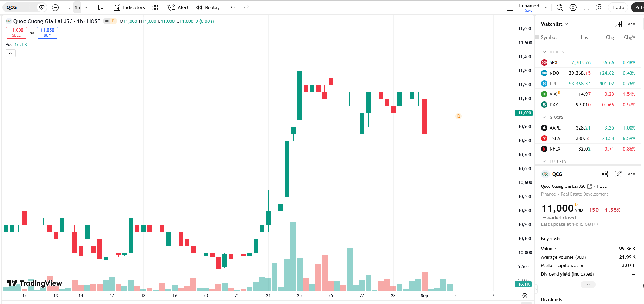Create a new Alert
Image resolution: width=644 pixels, height=304 pixels.
pyautogui.click(x=178, y=7)
